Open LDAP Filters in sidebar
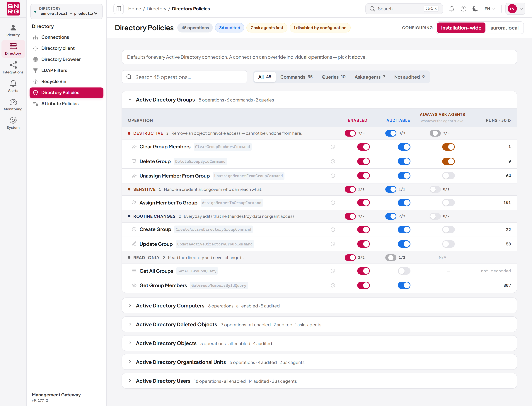 click(66, 70)
